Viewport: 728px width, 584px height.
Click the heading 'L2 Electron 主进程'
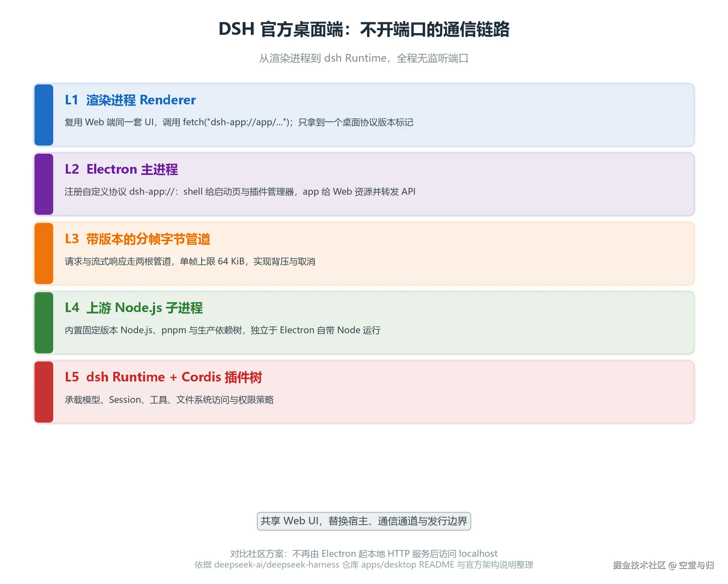tap(121, 169)
